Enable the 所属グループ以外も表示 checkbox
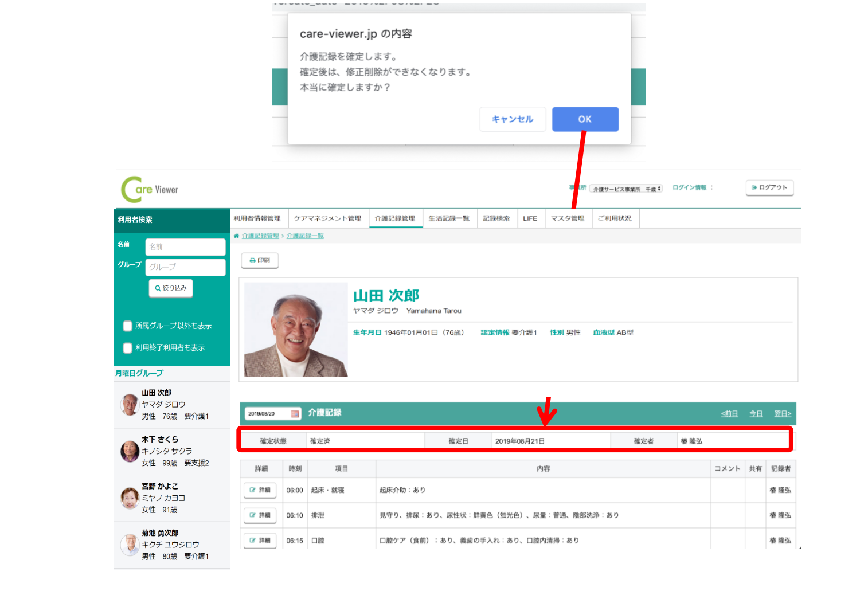 tap(128, 326)
